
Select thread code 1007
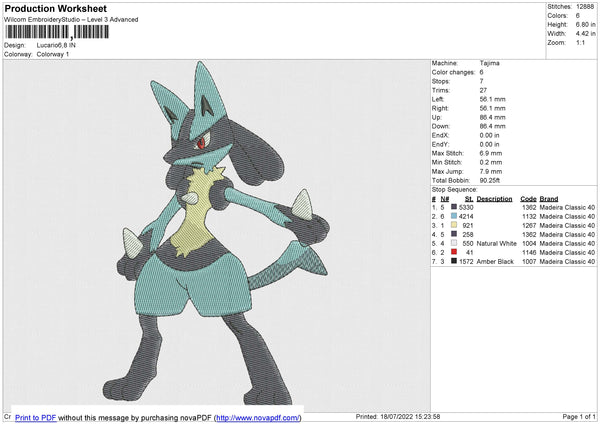click(x=529, y=261)
